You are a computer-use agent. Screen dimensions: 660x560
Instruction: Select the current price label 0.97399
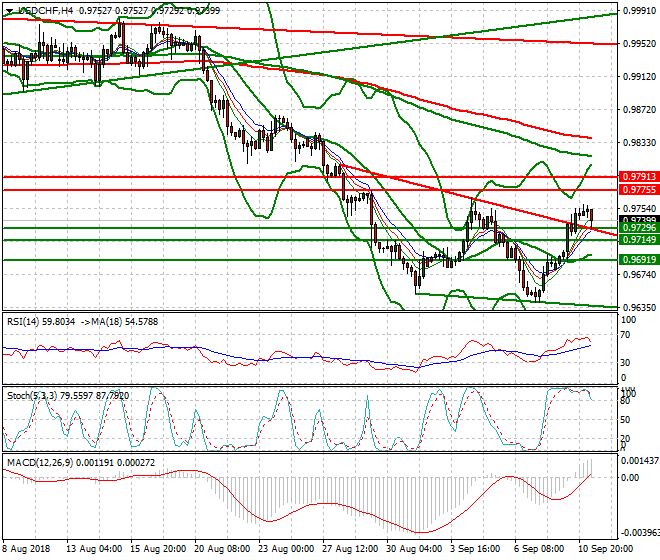click(639, 220)
